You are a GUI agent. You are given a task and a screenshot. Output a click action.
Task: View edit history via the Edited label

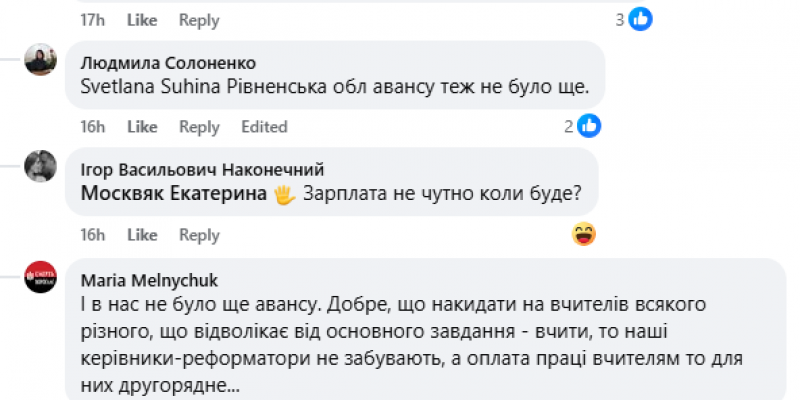[x=264, y=127]
